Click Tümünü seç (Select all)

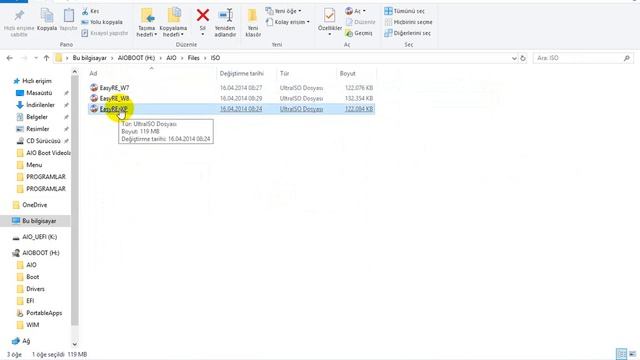pos(404,11)
